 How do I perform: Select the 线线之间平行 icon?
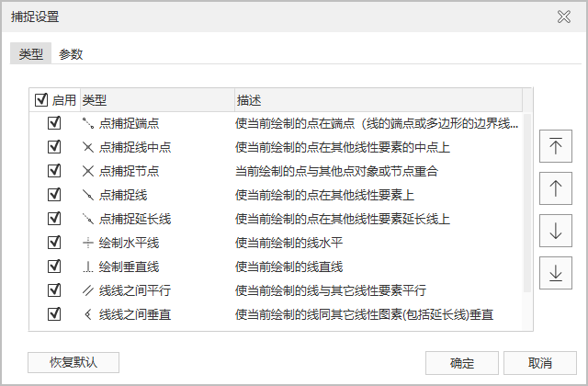(88, 290)
